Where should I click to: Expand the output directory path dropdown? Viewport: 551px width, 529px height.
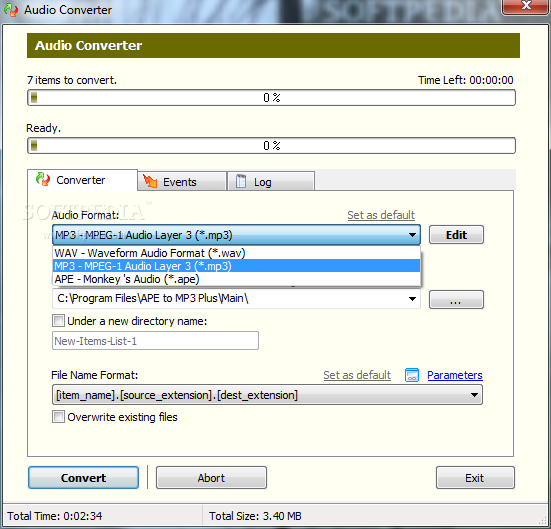(412, 299)
